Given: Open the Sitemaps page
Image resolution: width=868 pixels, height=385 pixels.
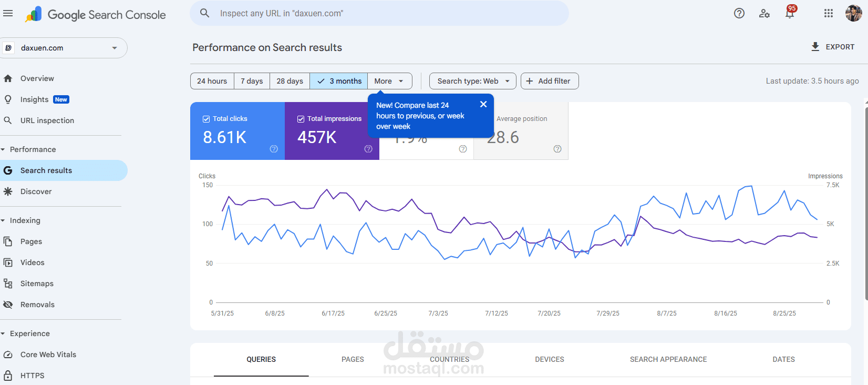Looking at the screenshot, I should pos(64,283).
